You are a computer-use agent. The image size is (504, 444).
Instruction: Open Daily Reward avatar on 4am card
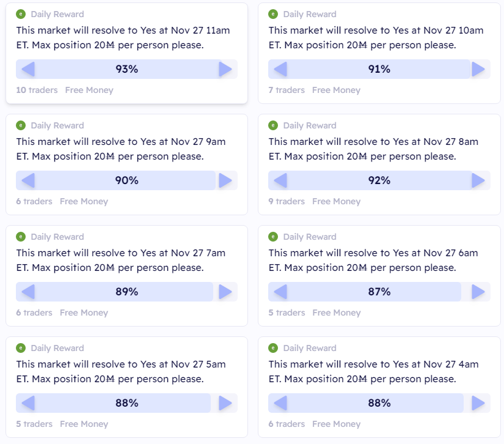pos(273,348)
